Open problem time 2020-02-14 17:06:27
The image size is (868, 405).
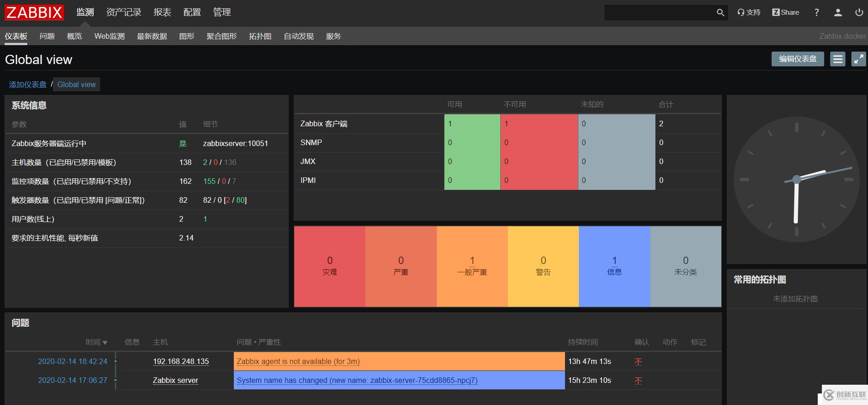point(72,381)
